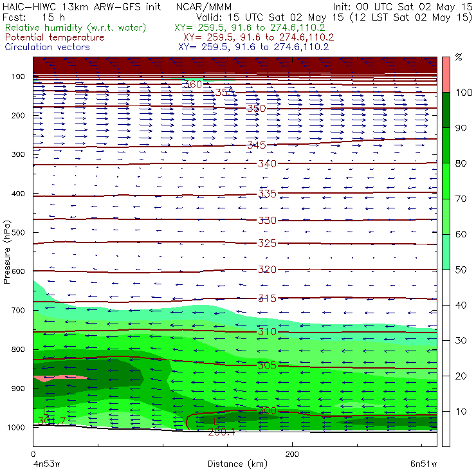Click the "301.7" low value label
The image size is (476, 476).
point(51,421)
